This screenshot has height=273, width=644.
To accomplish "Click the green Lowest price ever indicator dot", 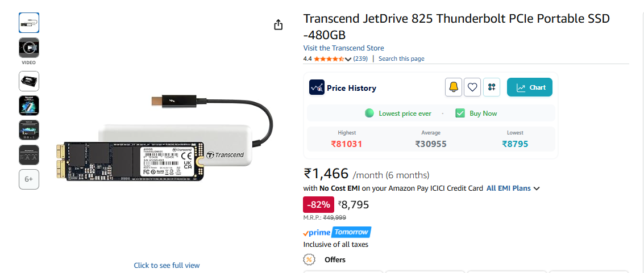I will [369, 113].
